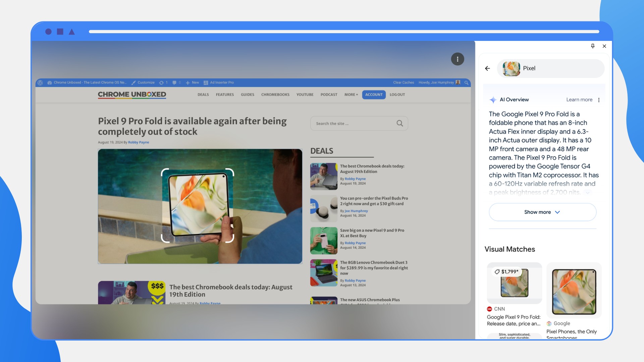Click the AI Overview sparkle icon
Screen dimensions: 644x362
493,100
